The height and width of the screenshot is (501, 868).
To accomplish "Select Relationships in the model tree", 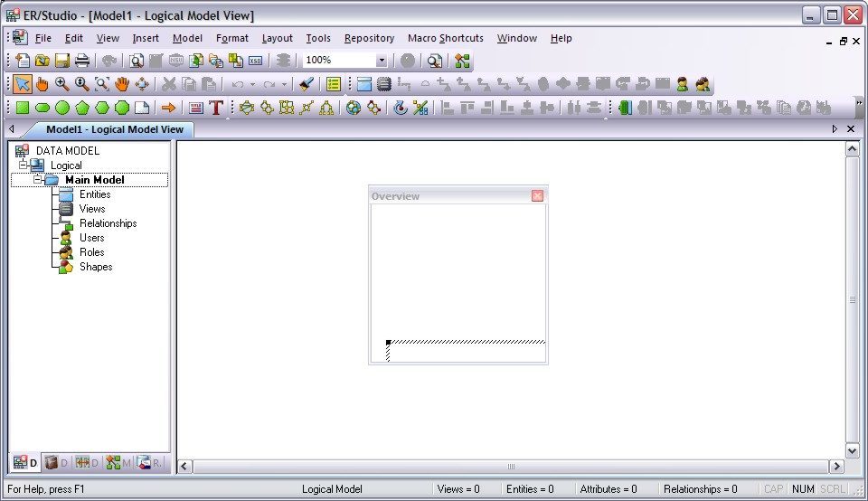I will [x=108, y=223].
